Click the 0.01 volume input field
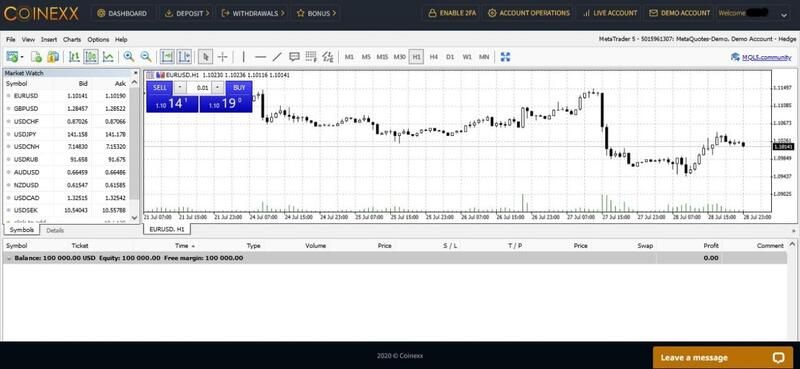Image resolution: width=800 pixels, height=369 pixels. coord(199,88)
